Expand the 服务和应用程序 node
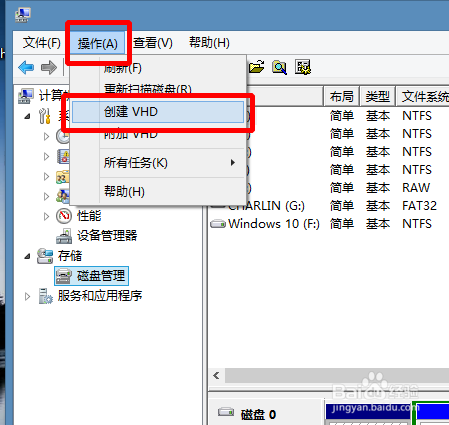The height and width of the screenshot is (425, 449). coord(28,296)
